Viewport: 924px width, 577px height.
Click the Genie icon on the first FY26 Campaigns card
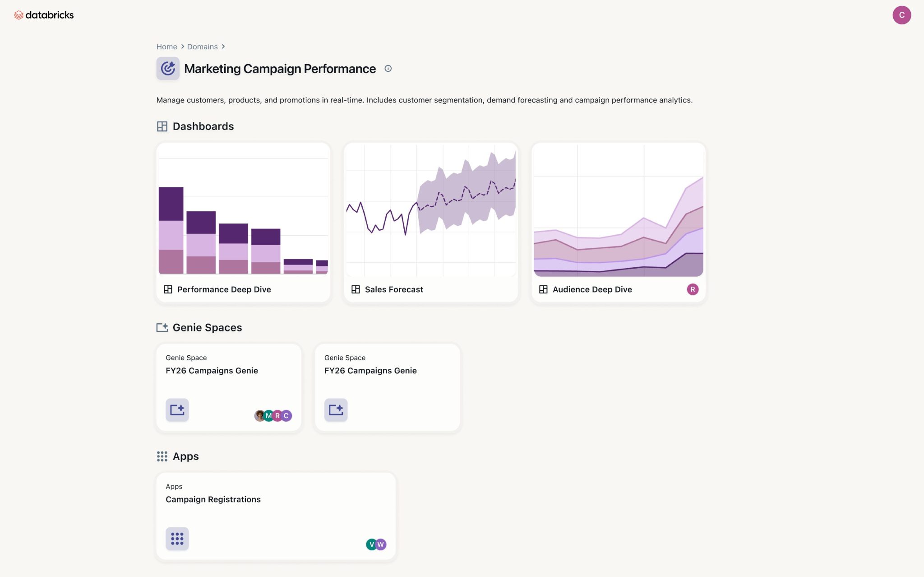pyautogui.click(x=177, y=409)
